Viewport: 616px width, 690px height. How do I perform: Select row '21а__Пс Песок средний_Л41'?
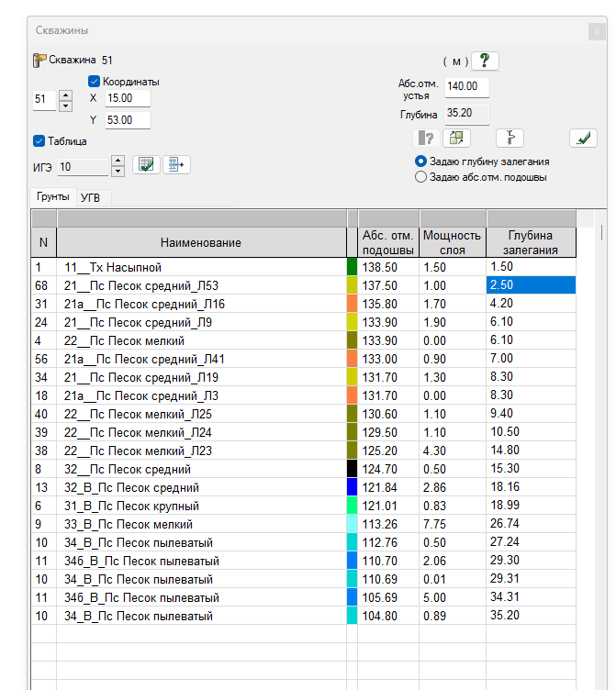303,359
